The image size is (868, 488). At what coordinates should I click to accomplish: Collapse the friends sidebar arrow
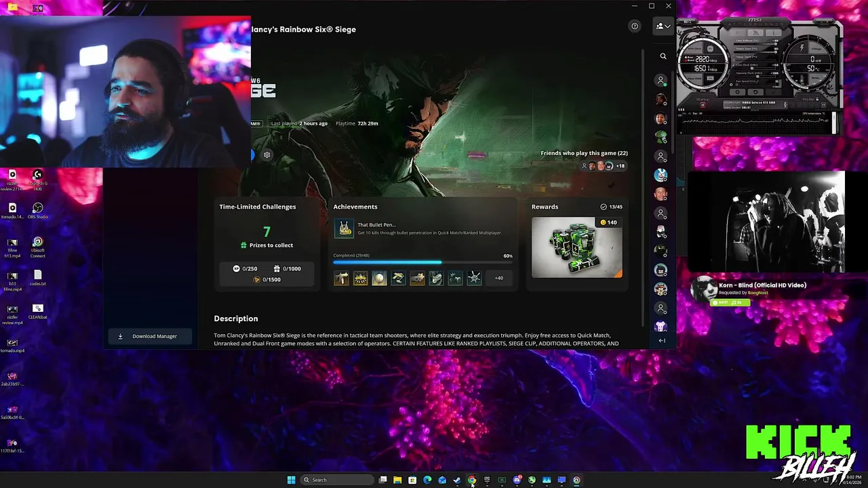tap(662, 340)
